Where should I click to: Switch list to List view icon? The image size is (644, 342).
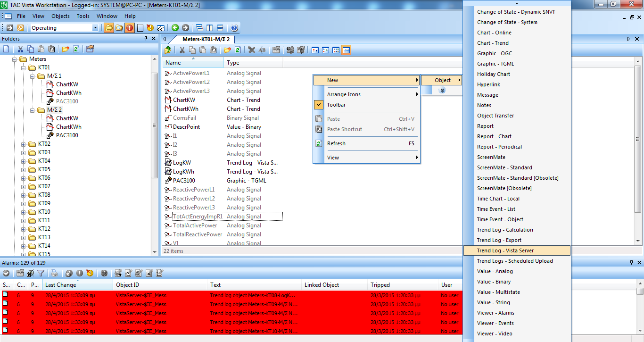[x=336, y=50]
